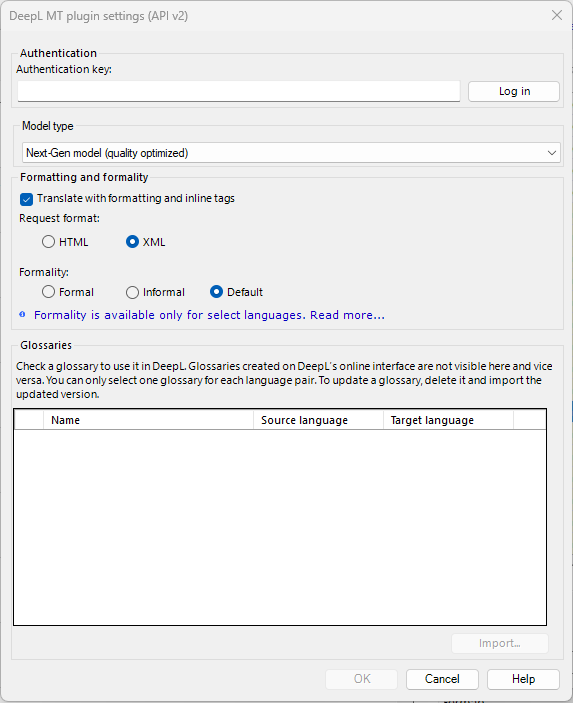Sort glossaries by Name column header

click(148, 420)
